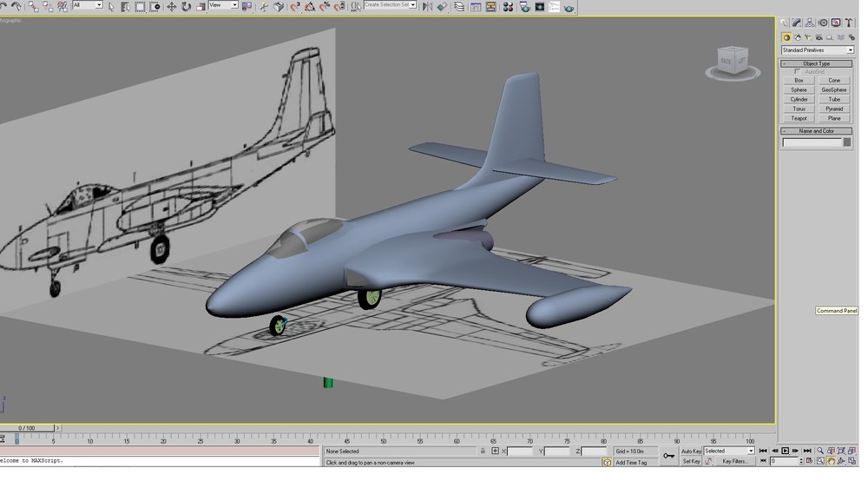Select the Lights creation category icon
The image size is (868, 488).
[808, 37]
